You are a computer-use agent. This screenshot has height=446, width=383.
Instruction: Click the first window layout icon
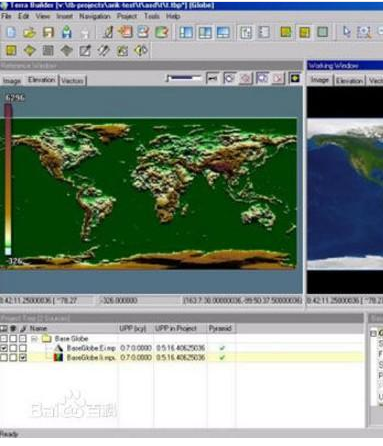186,32
